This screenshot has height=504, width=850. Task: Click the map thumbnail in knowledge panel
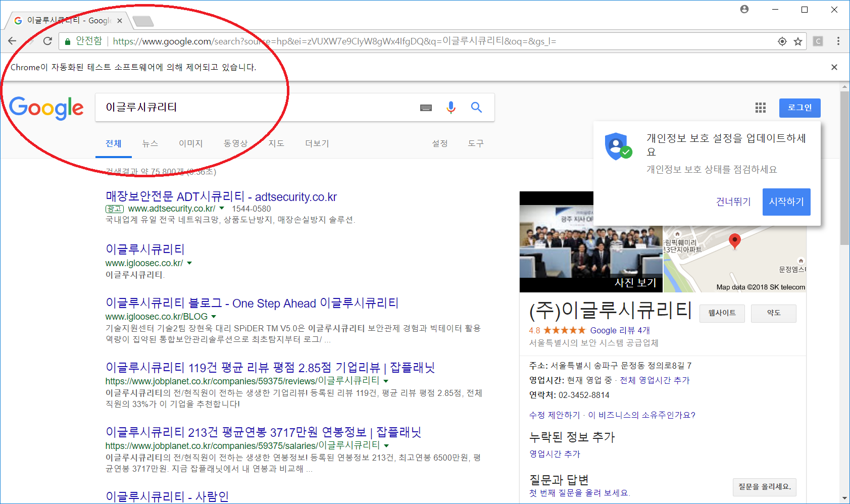click(735, 259)
